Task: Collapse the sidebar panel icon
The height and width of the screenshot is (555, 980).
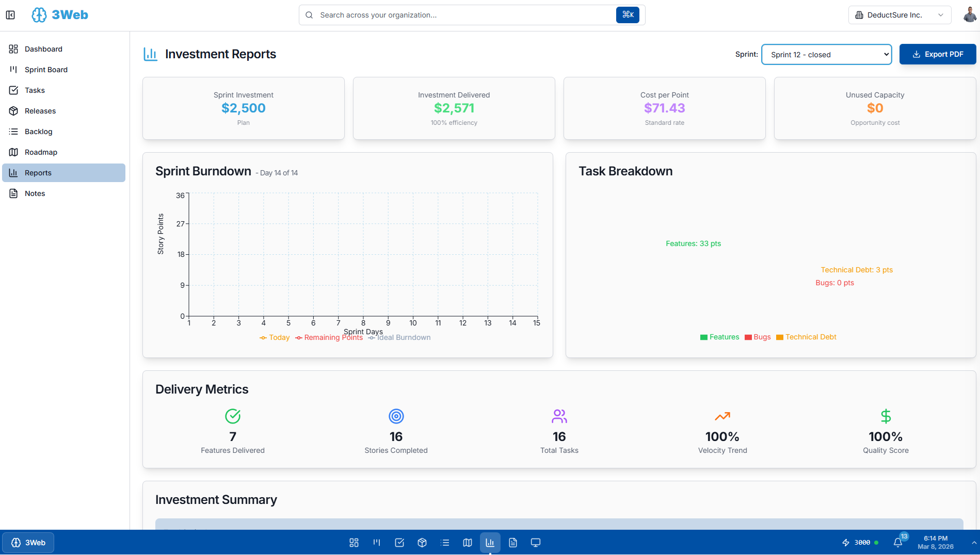Action: pos(10,15)
